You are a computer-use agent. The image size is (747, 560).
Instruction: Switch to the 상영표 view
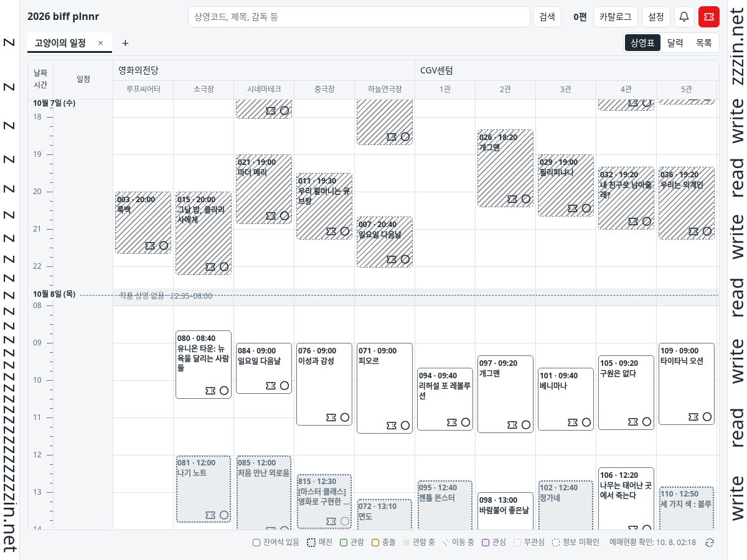(x=642, y=43)
